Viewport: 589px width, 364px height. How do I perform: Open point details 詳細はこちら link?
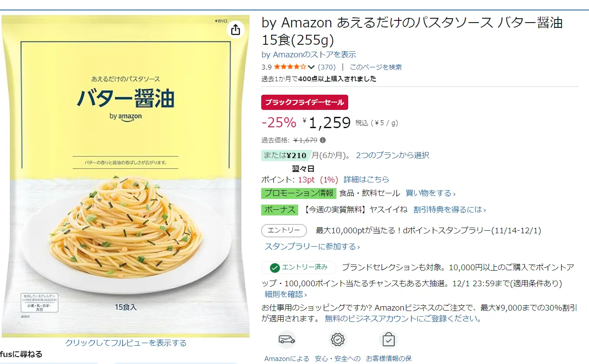click(366, 179)
